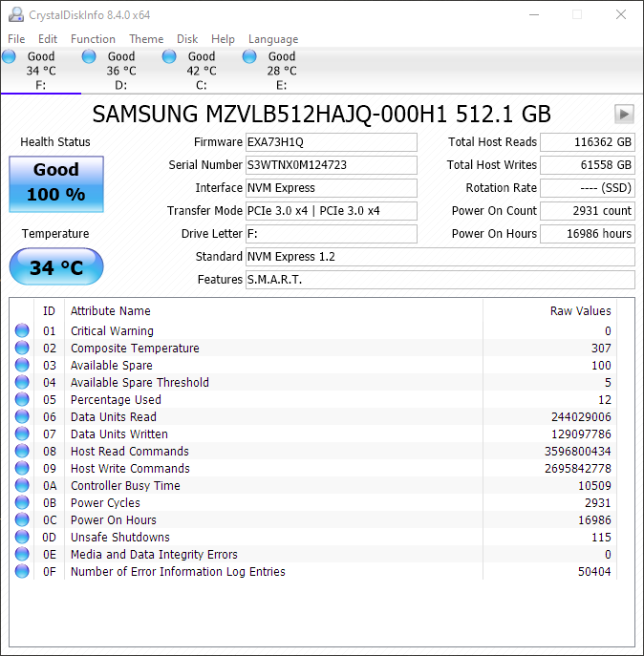Click the Power On Count value 2931 count
Viewport: 644px width, 656px height.
[588, 211]
